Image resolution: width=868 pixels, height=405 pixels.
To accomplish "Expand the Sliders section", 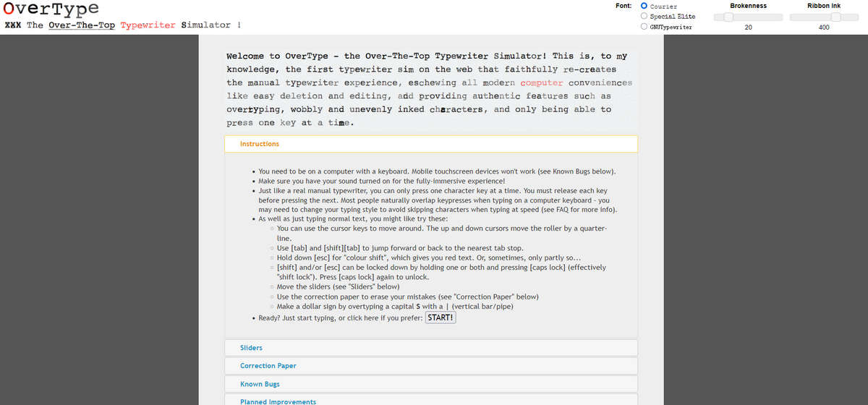I will click(431, 348).
